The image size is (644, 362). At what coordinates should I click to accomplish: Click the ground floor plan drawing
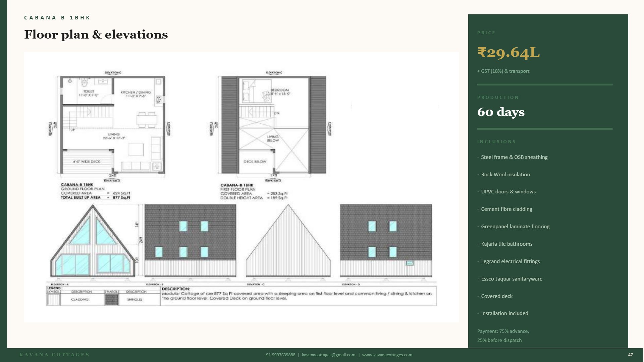pos(113,125)
